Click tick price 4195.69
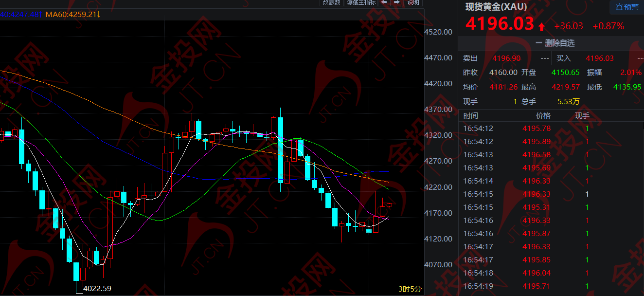The width and height of the screenshot is (644, 296). point(537,168)
